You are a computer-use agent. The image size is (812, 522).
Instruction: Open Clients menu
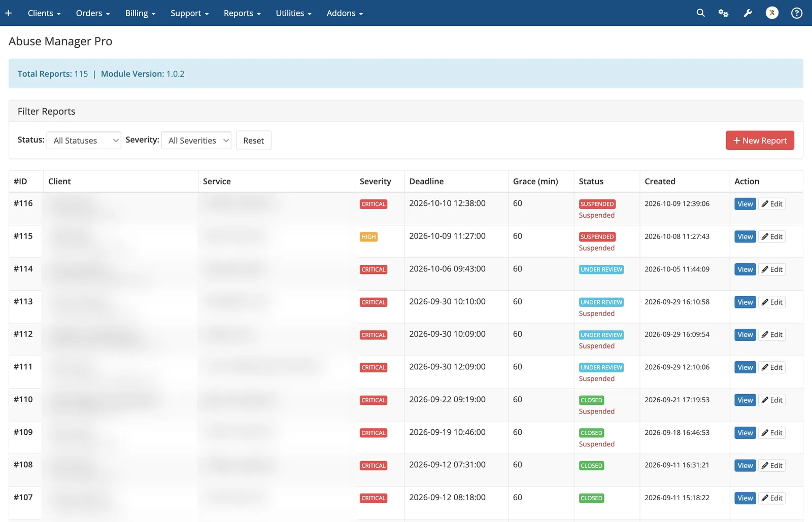tap(44, 13)
